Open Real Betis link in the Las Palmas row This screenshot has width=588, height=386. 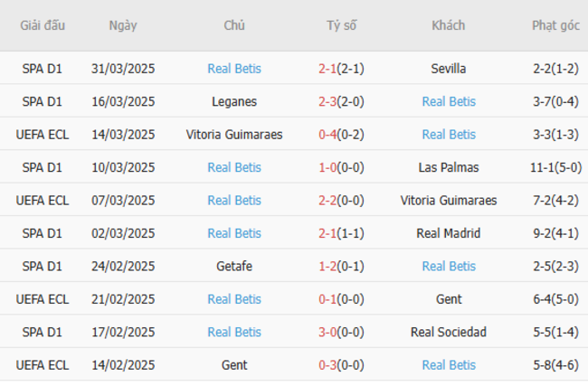pos(234,167)
